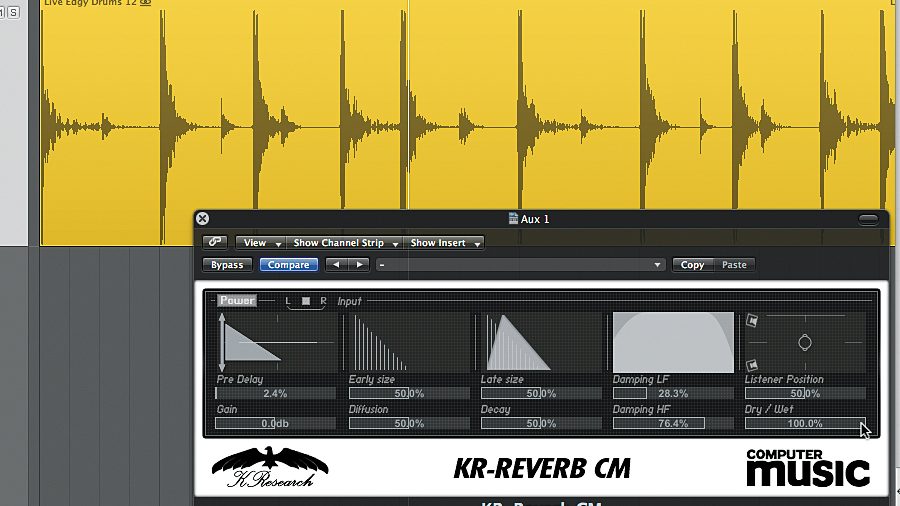Adjust the Dry / Wet 100.0% slider
The width and height of the screenshot is (900, 506).
point(805,423)
